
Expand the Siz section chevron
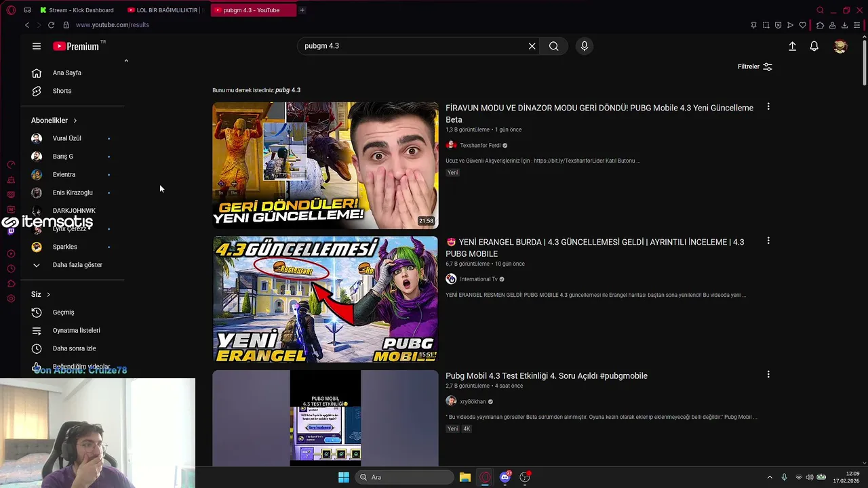[x=48, y=295]
